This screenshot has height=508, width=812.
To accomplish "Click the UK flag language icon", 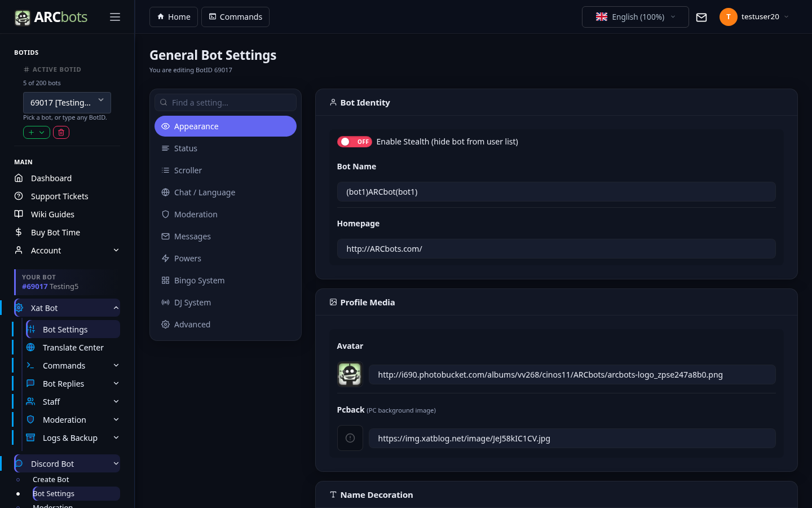I will click(x=602, y=17).
